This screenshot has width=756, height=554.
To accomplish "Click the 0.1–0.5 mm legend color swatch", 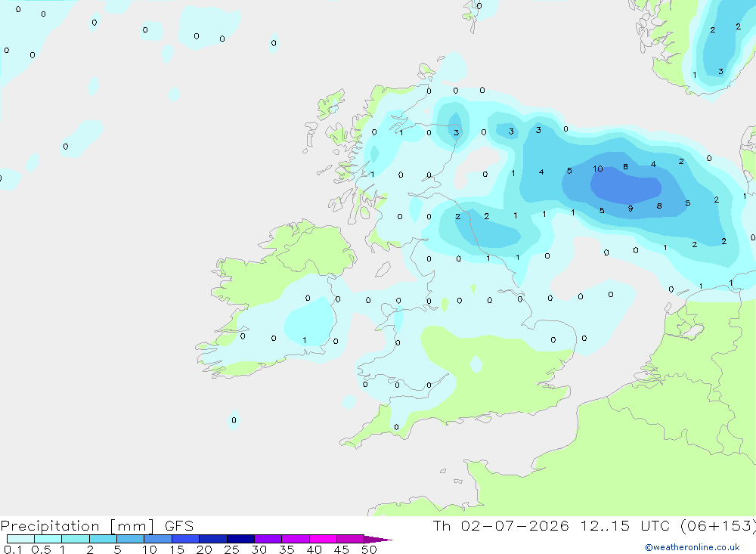I will tap(20, 539).
